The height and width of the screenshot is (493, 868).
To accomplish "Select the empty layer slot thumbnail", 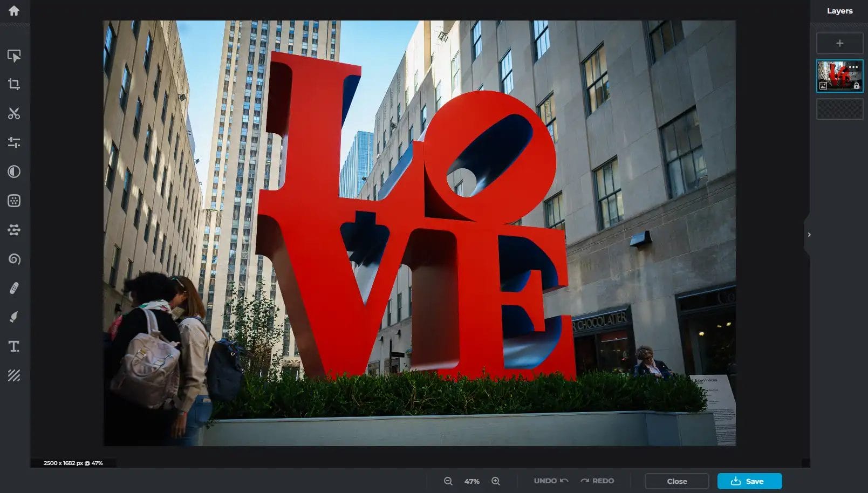I will point(839,109).
